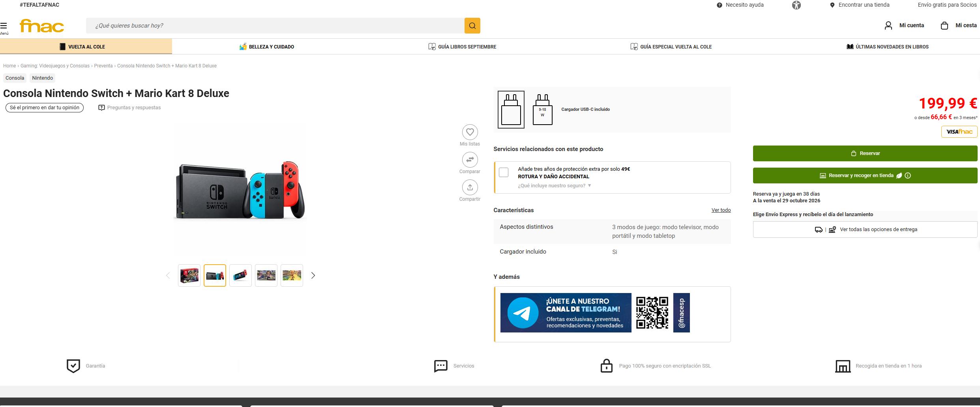This screenshot has height=407, width=980.
Task: Open the Ver todo características link
Action: [x=721, y=210]
